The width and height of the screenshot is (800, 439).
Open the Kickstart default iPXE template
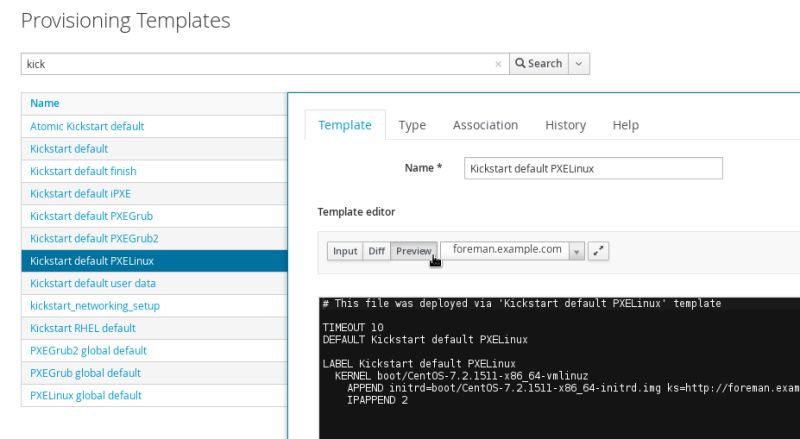(x=80, y=193)
